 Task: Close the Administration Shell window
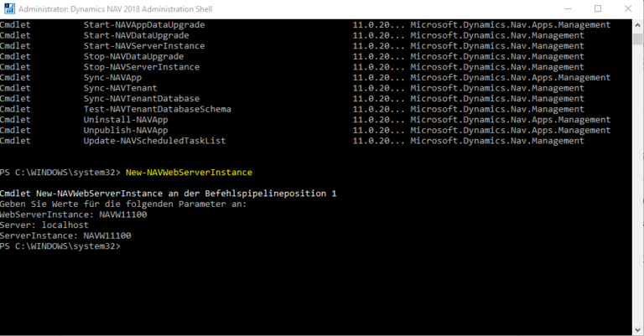[628, 8]
